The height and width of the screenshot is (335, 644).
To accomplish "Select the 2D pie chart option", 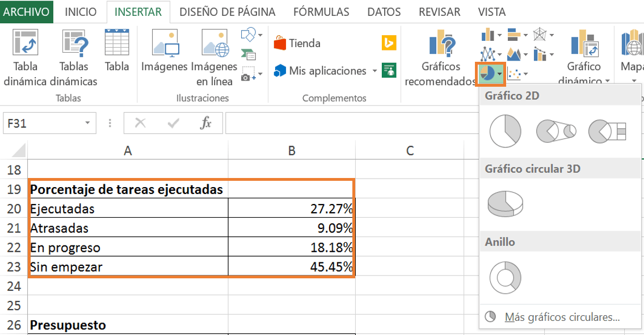I will pos(504,131).
